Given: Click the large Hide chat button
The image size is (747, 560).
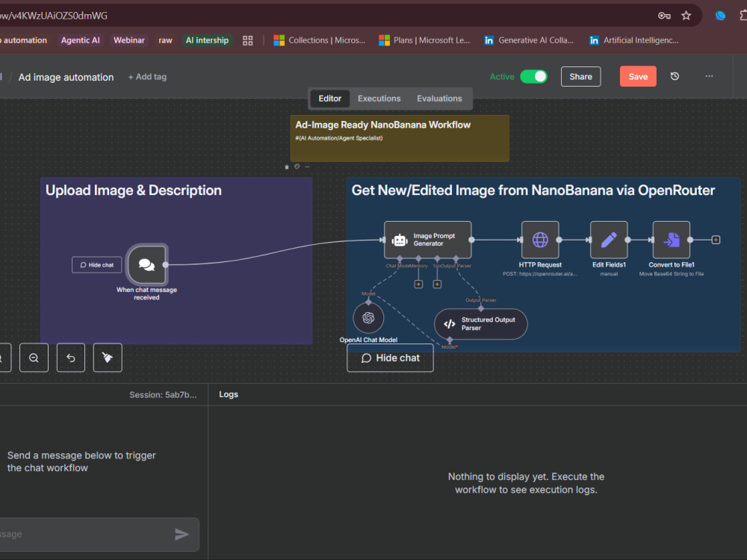Looking at the screenshot, I should pyautogui.click(x=390, y=358).
